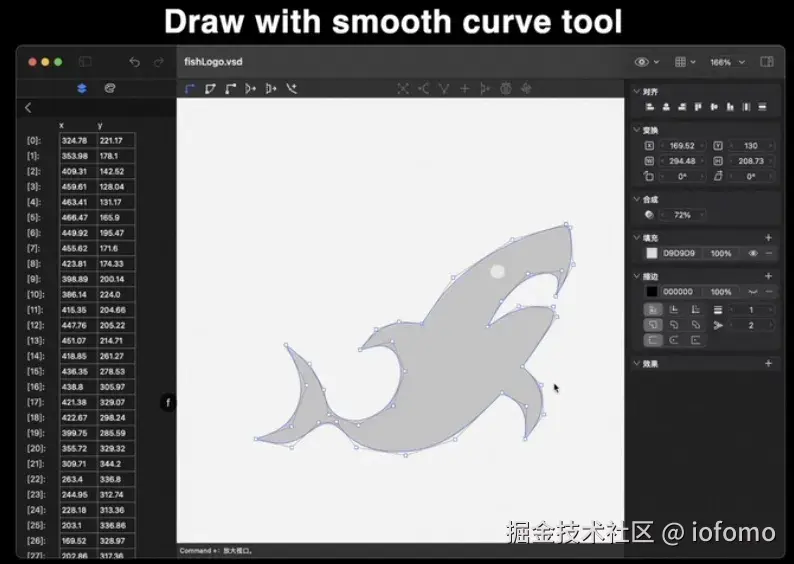
Task: Remove the D9D9D9 fill with minus
Action: (x=769, y=253)
